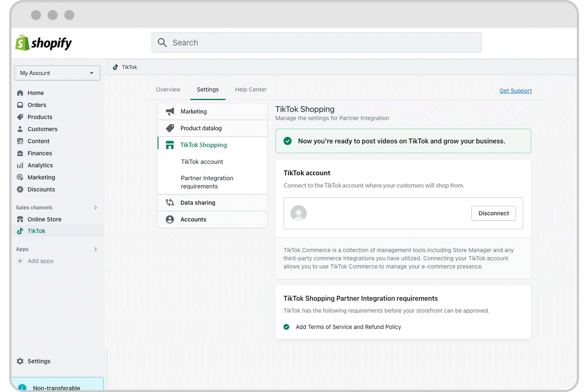The width and height of the screenshot is (588, 392).
Task: Switch to the Overview tab
Action: tap(168, 89)
